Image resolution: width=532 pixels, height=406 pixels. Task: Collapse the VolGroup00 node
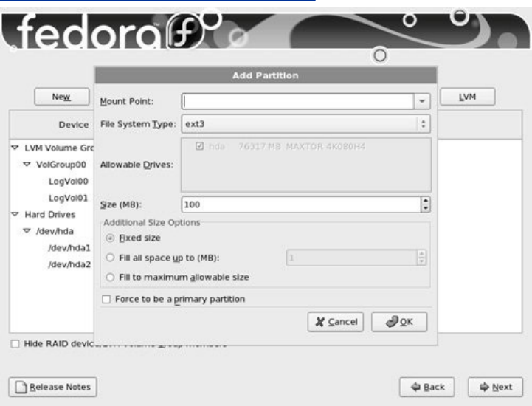pyautogui.click(x=27, y=165)
